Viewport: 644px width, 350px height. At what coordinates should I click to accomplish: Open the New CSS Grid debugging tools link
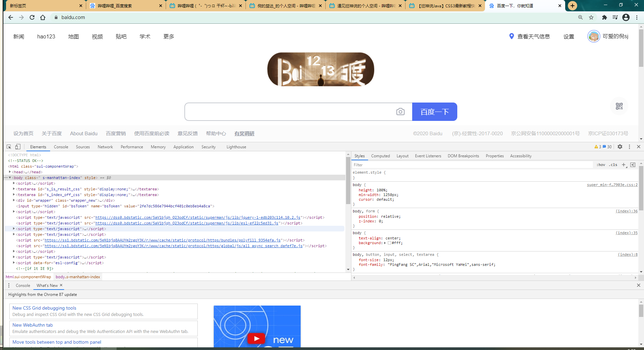coord(44,308)
